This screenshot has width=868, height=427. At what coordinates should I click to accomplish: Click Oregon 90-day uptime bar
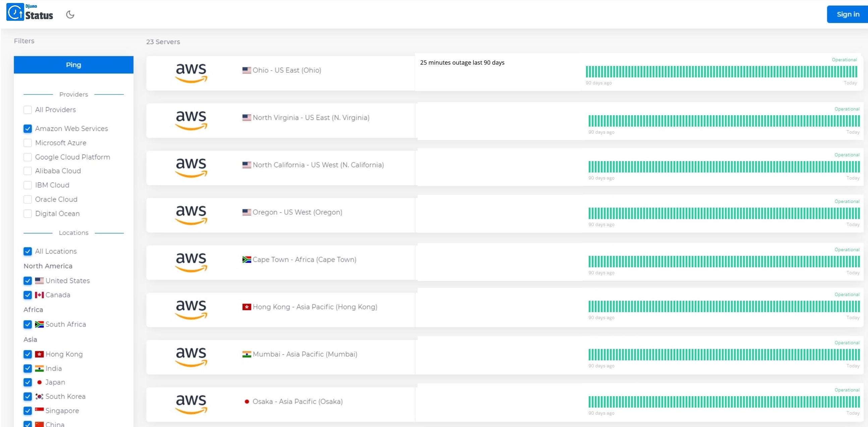pos(724,214)
